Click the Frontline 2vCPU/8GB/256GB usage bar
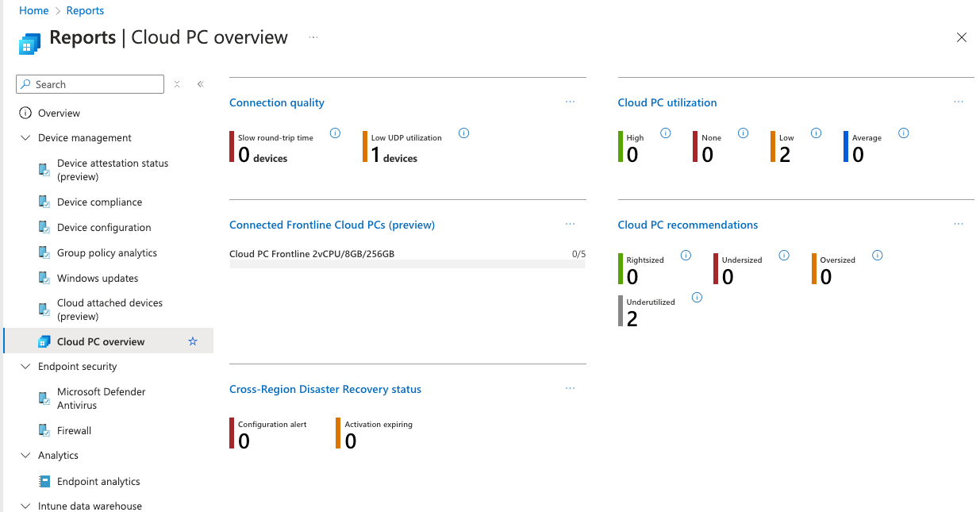 tap(407, 264)
